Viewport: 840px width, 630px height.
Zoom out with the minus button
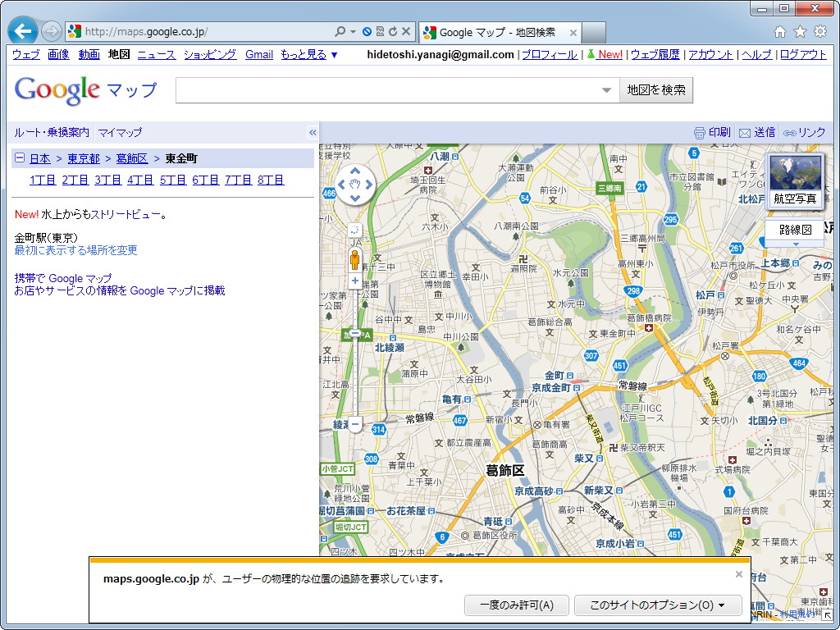click(x=354, y=424)
